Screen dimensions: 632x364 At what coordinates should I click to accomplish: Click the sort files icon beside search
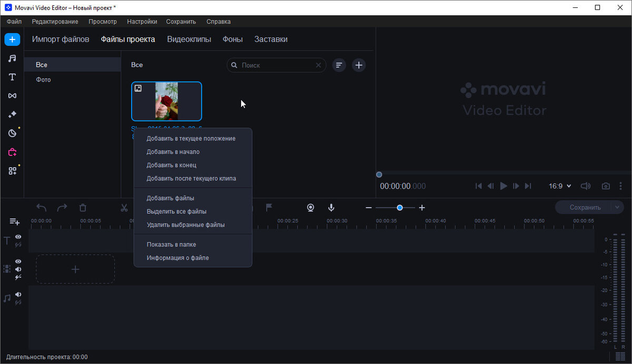(x=339, y=65)
